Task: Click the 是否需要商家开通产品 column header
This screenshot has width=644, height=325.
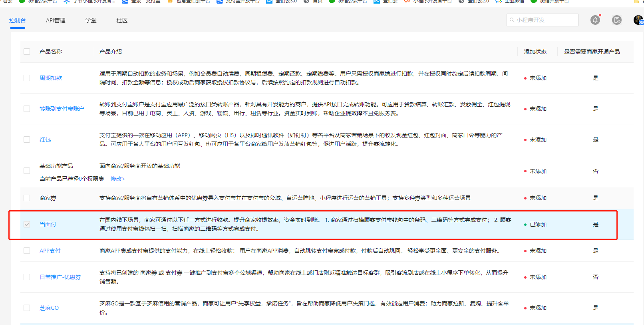Action: pyautogui.click(x=592, y=52)
